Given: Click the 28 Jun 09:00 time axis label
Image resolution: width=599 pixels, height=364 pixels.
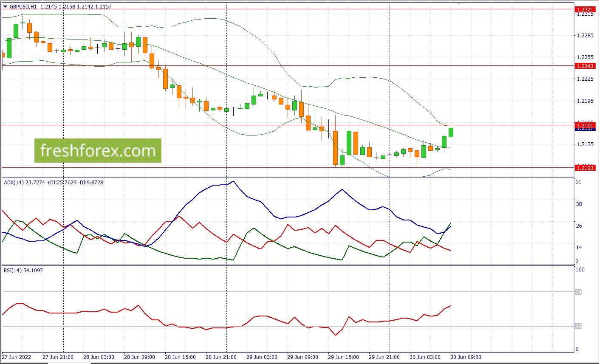Looking at the screenshot, I should [x=139, y=357].
